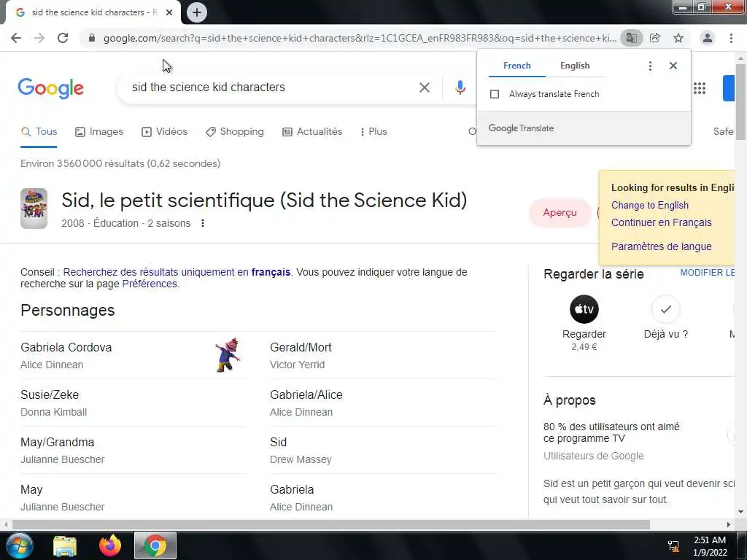747x560 pixels.
Task: Launch Firefox from the taskbar
Action: 110,546
